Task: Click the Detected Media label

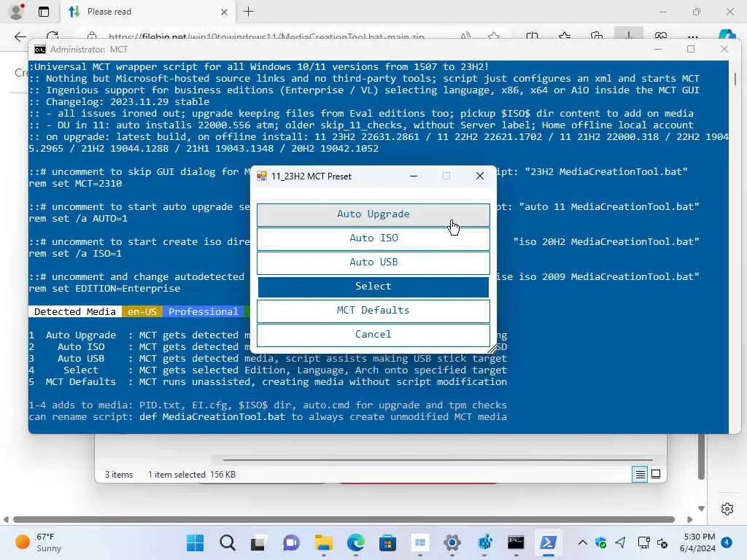Action: (75, 312)
